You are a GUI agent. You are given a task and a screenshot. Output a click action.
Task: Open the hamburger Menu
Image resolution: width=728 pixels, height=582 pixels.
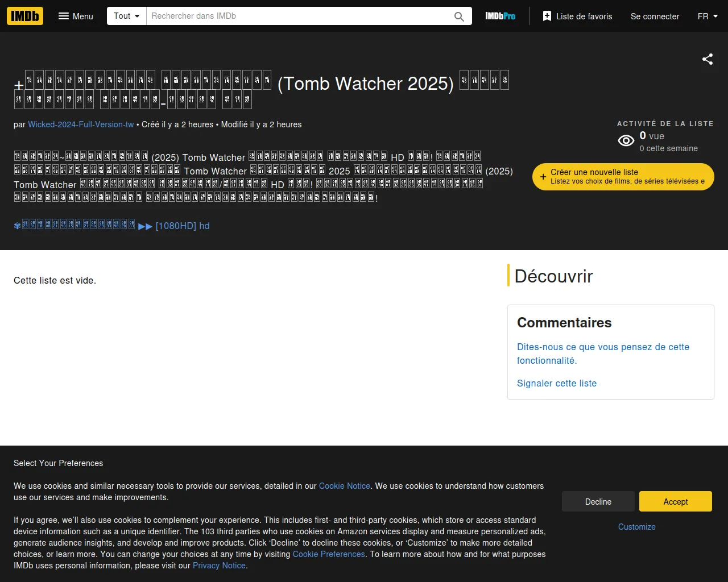point(76,16)
